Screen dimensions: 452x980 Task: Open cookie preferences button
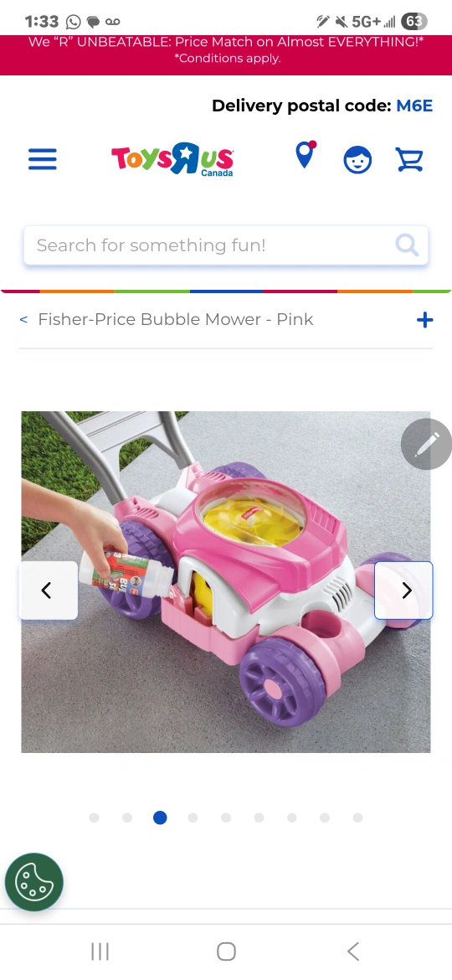[x=33, y=882]
